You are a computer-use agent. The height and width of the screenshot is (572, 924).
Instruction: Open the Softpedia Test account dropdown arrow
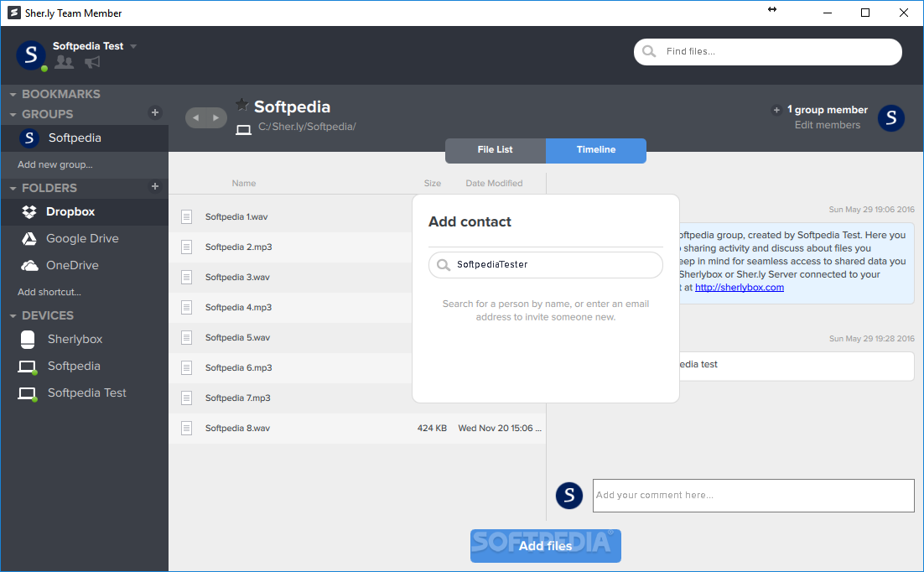pos(133,46)
